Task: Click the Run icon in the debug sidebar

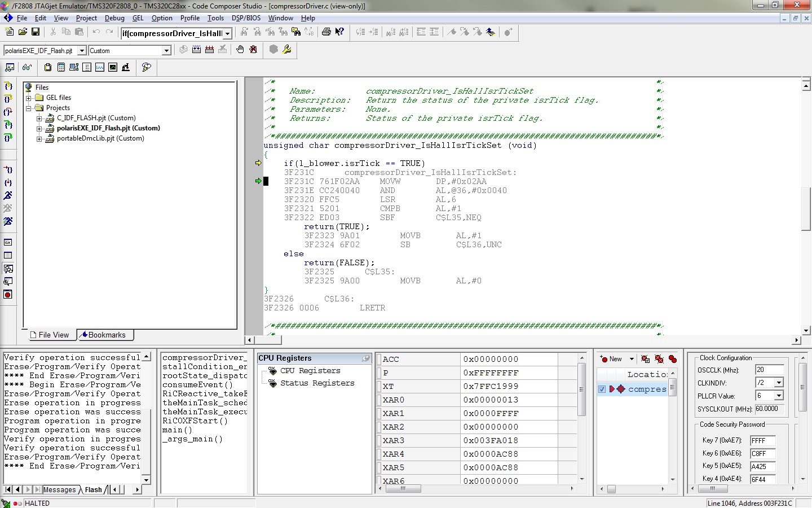Action: pos(8,195)
